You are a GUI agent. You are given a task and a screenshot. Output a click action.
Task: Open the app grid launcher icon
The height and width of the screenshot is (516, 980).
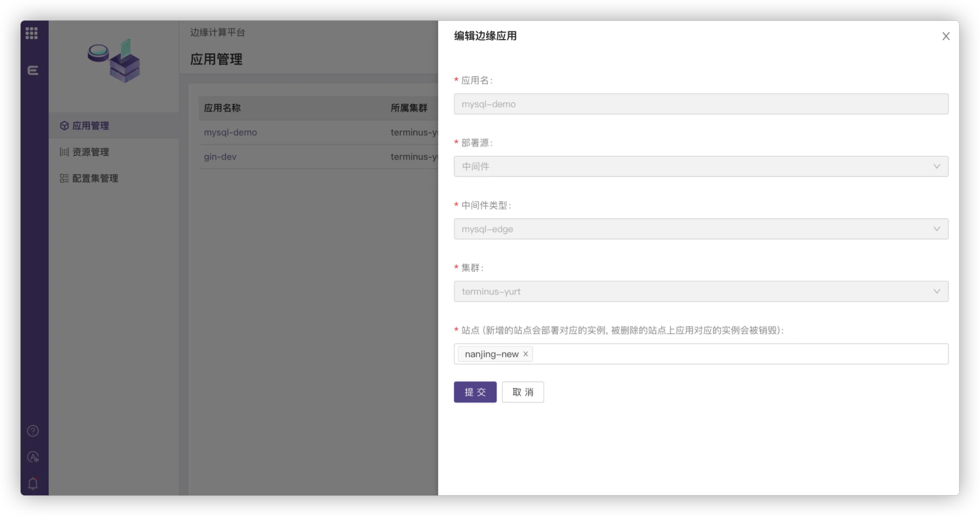31,33
